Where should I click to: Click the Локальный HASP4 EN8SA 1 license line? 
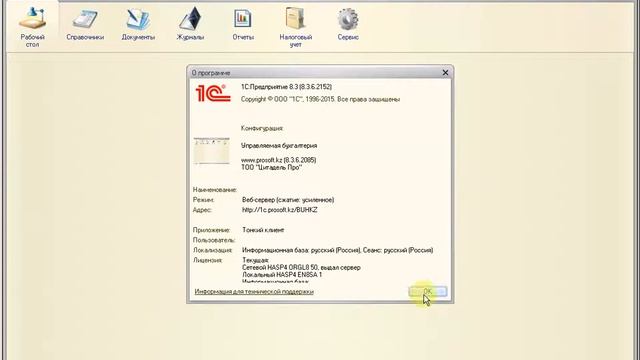[x=282, y=275]
